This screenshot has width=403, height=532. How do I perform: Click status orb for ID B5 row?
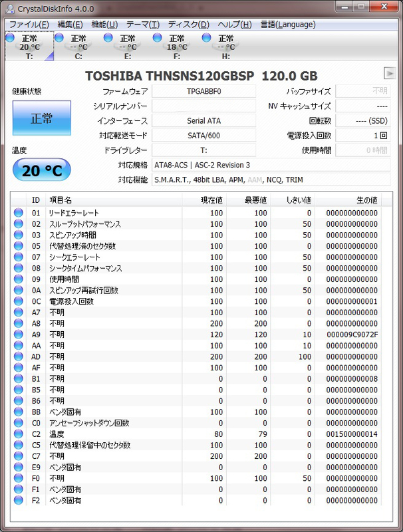19,390
